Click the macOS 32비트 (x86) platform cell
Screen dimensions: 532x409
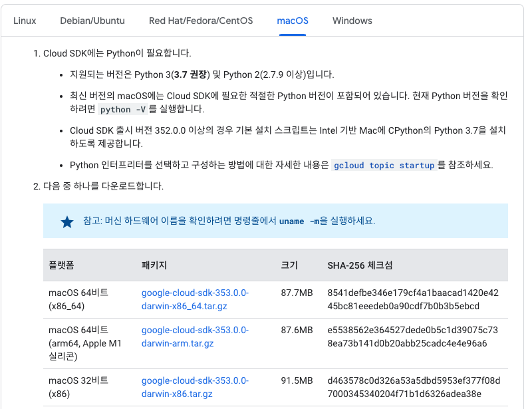[x=78, y=387]
